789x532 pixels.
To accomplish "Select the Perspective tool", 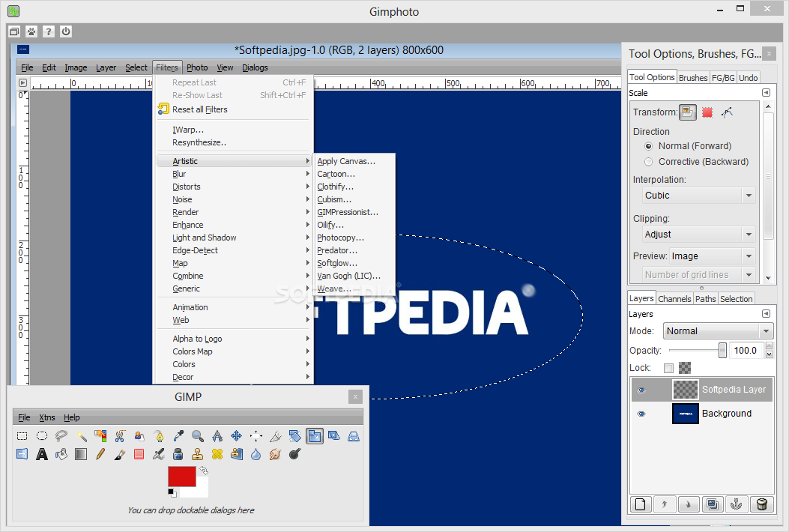I will (353, 436).
